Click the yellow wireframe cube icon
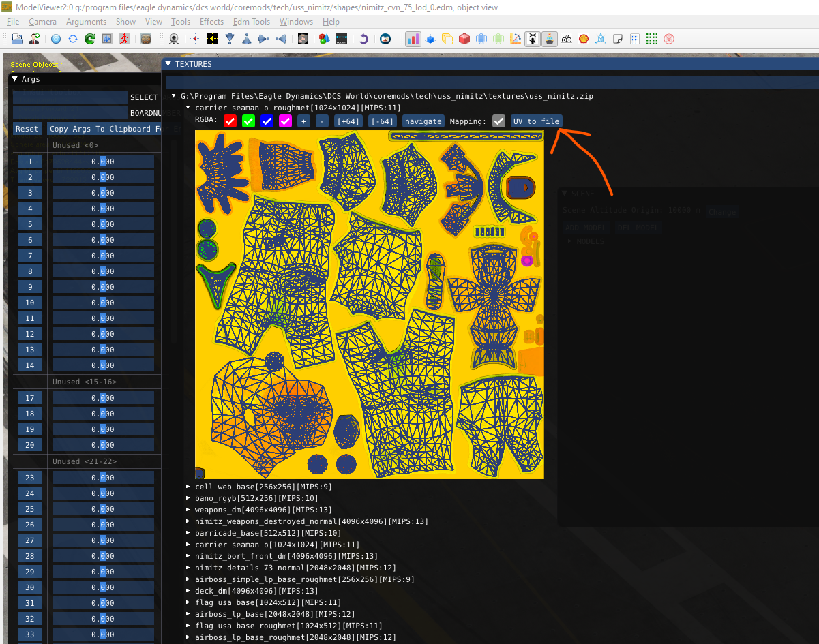819x644 pixels. pyautogui.click(x=447, y=39)
